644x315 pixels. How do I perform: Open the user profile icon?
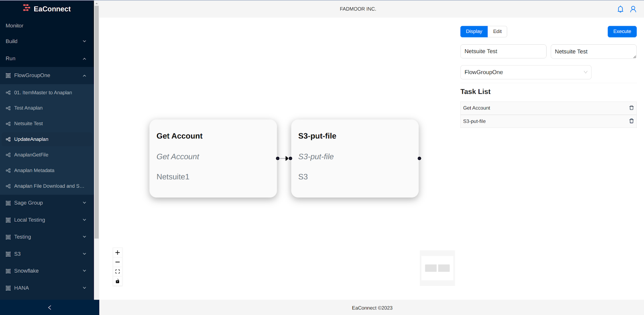(633, 9)
